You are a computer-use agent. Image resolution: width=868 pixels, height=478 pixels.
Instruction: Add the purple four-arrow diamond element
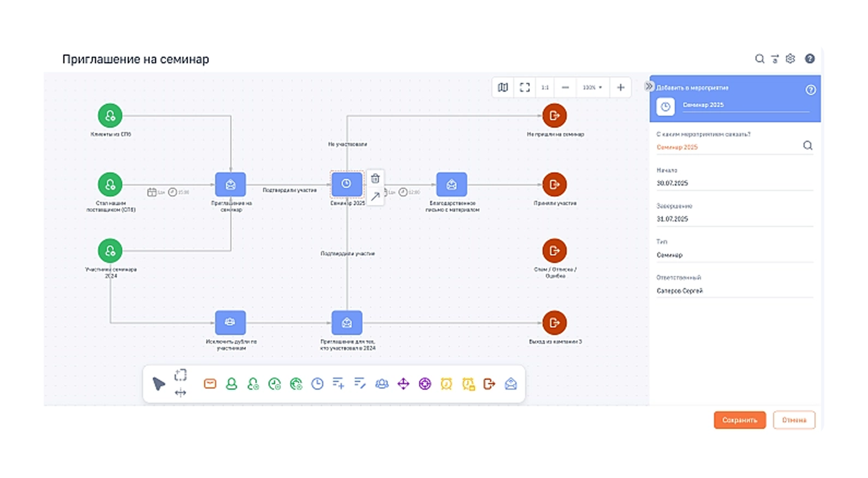click(403, 384)
